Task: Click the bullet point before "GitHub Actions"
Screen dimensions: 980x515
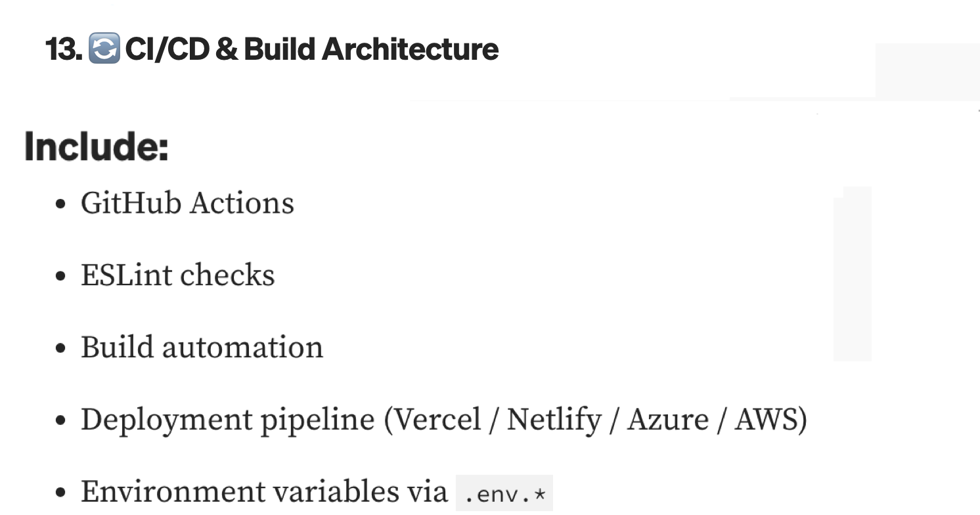Action: [x=61, y=204]
